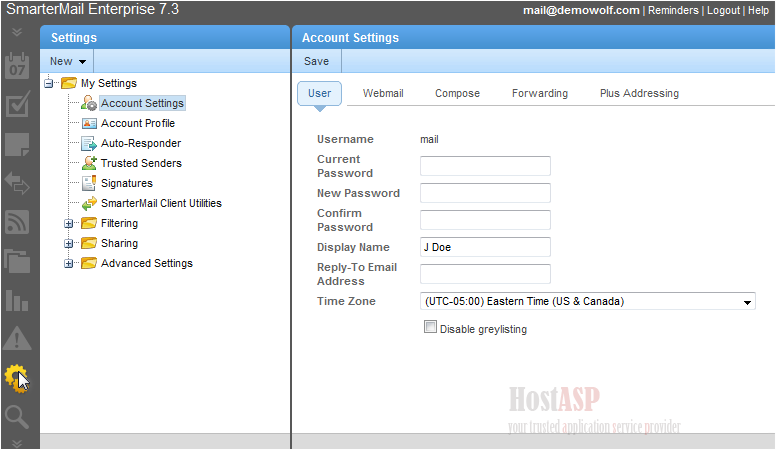Image resolution: width=776 pixels, height=450 pixels.
Task: Click the Account Settings user-gear icon
Action: [89, 103]
